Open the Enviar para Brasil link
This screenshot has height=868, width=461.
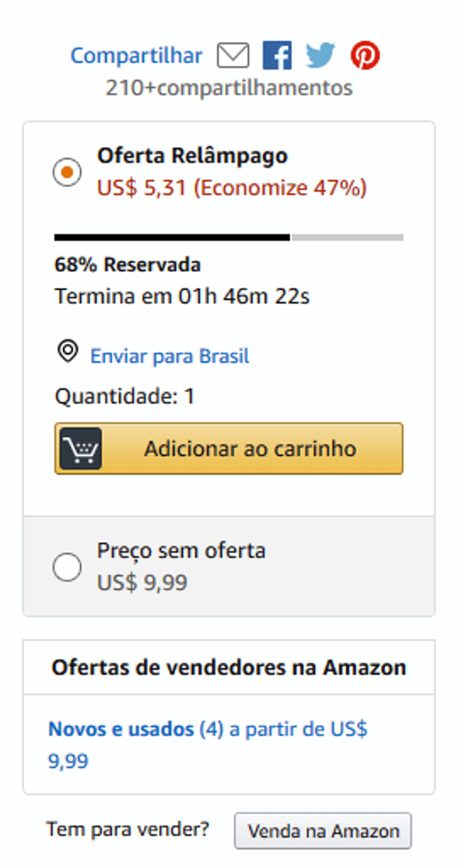pos(170,356)
